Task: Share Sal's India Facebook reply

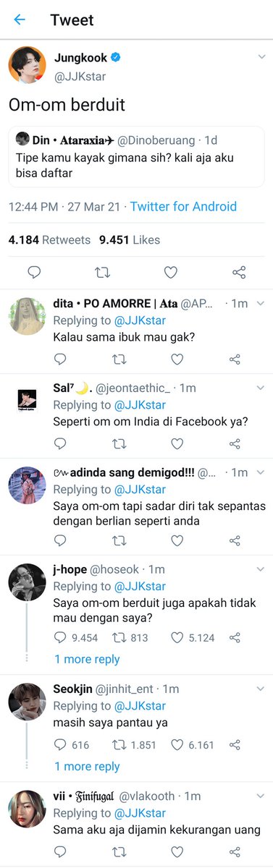Action: coord(235,443)
